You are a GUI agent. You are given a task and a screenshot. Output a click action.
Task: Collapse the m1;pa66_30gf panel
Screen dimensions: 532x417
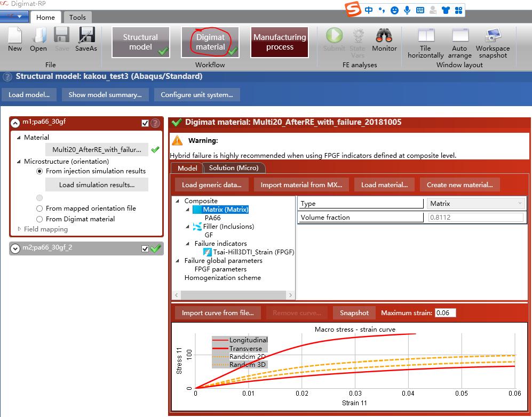click(15, 123)
